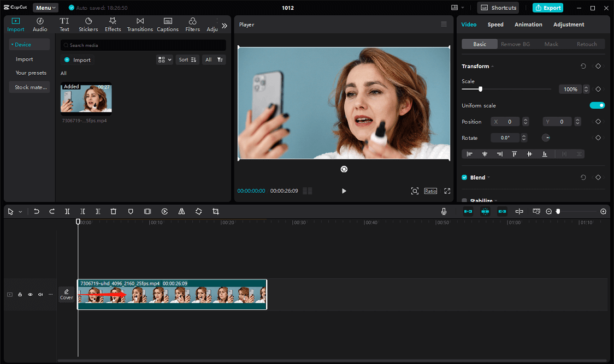Open the Player hamburger menu
The height and width of the screenshot is (364, 614).
click(x=444, y=24)
